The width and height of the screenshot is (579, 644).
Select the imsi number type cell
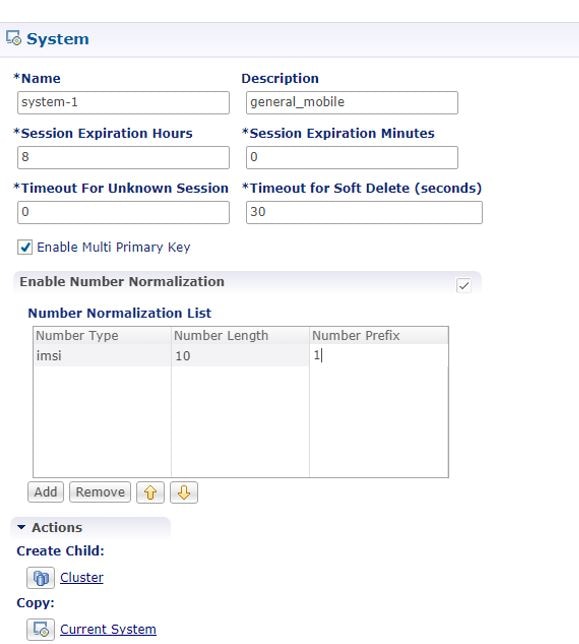(102, 356)
